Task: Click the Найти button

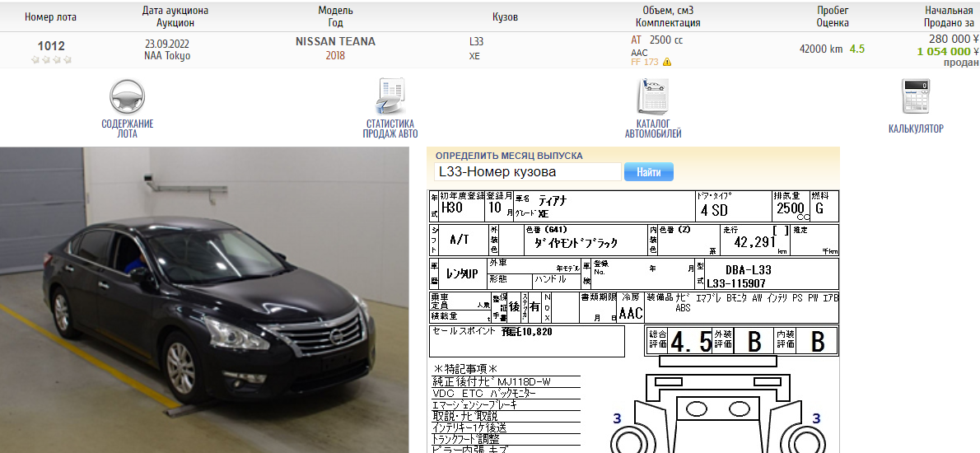Action: click(649, 172)
